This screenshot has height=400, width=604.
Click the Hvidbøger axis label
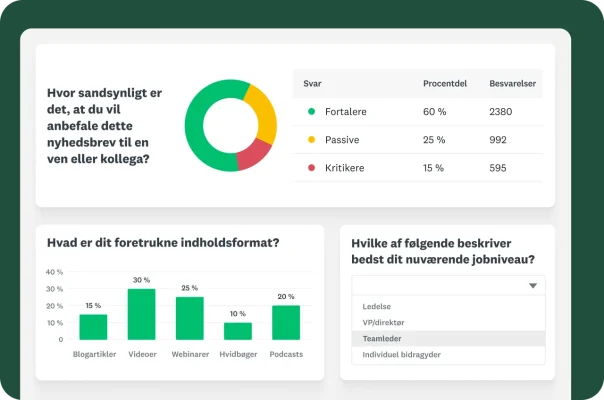238,354
